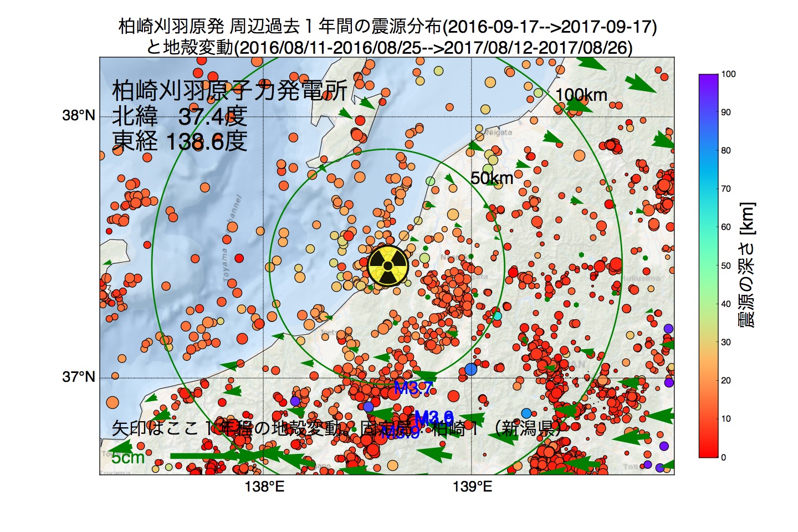
Task: Click the 139°E longitude axis label
Action: (472, 487)
